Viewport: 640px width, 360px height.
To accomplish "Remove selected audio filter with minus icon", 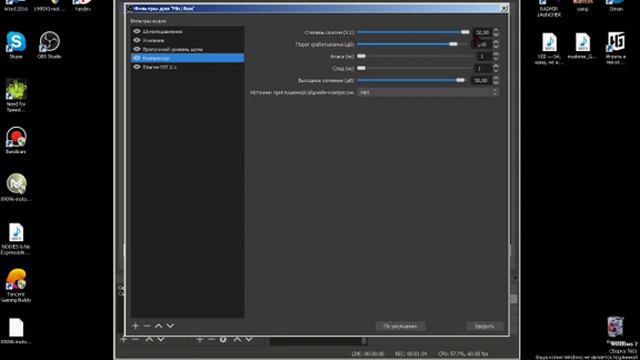I will point(147,326).
